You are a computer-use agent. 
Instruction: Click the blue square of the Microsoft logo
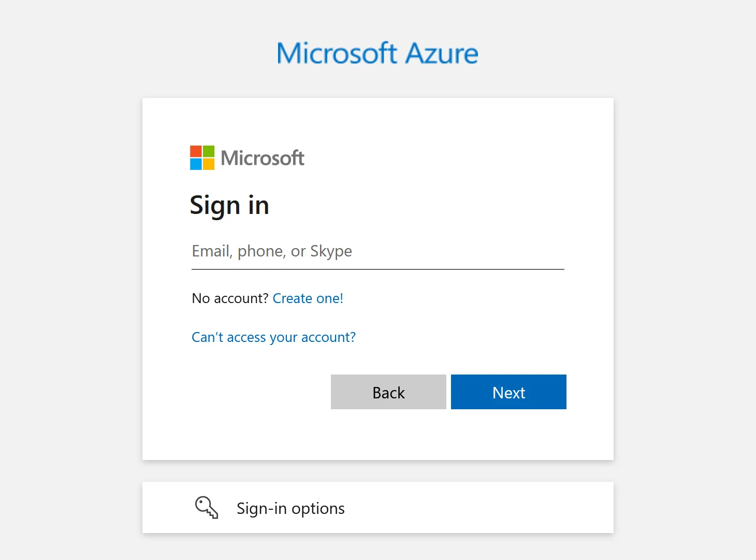click(196, 164)
